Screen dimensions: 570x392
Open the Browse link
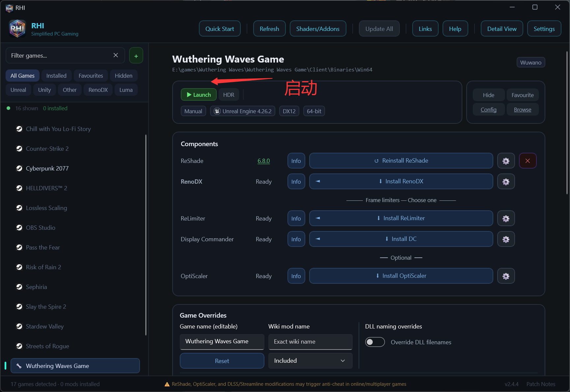click(x=523, y=110)
